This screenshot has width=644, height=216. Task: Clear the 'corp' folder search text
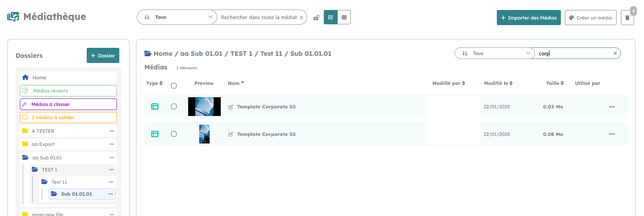point(615,53)
